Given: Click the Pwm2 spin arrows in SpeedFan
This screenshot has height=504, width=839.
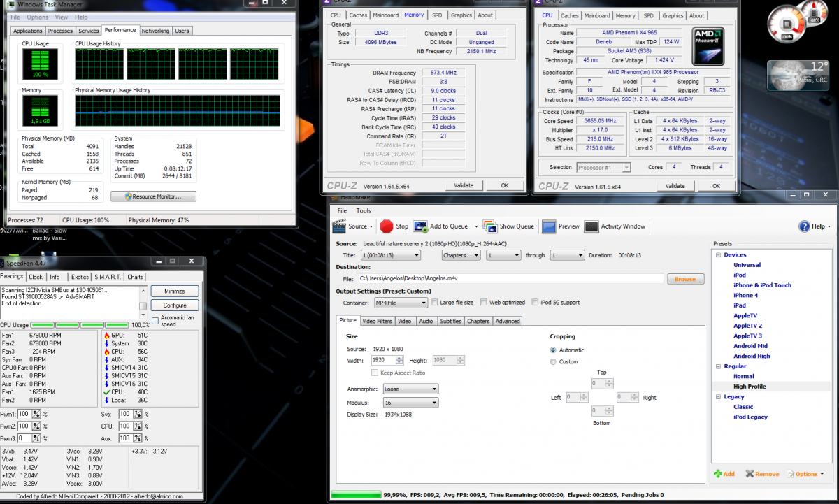Looking at the screenshot, I should pos(36,426).
